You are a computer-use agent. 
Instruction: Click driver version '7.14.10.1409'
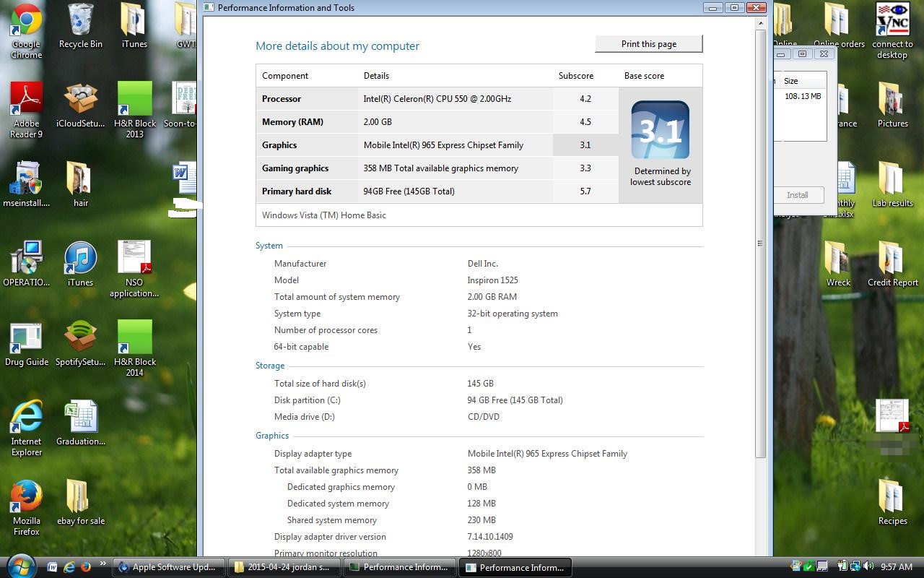[x=490, y=537]
